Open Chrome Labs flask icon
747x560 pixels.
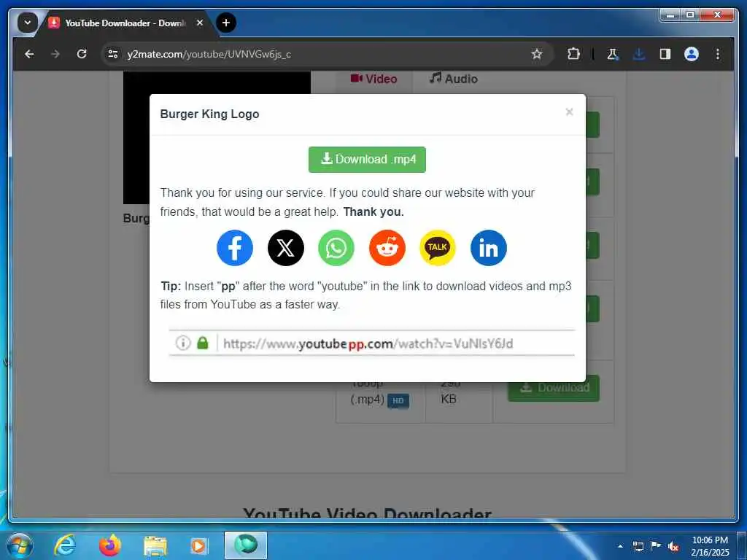(x=613, y=54)
